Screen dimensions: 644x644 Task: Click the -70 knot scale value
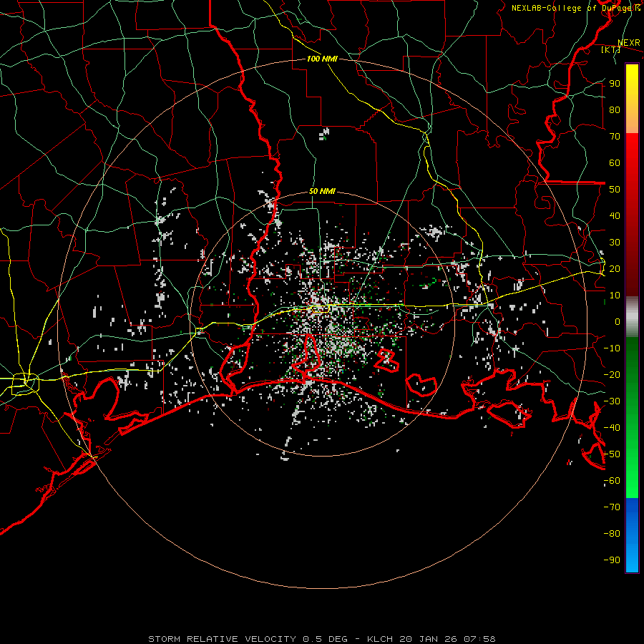pos(612,507)
